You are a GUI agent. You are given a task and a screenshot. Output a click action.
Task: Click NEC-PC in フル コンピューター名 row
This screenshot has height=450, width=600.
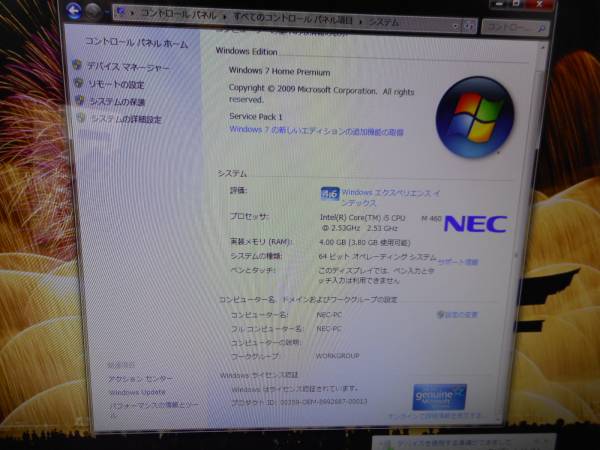[x=329, y=329]
